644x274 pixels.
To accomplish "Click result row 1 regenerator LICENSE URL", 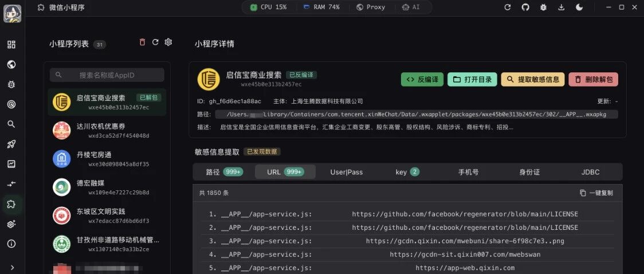I will 465,214.
